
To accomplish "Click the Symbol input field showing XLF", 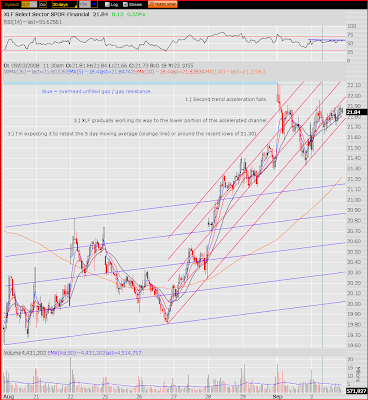I will 29,5.
